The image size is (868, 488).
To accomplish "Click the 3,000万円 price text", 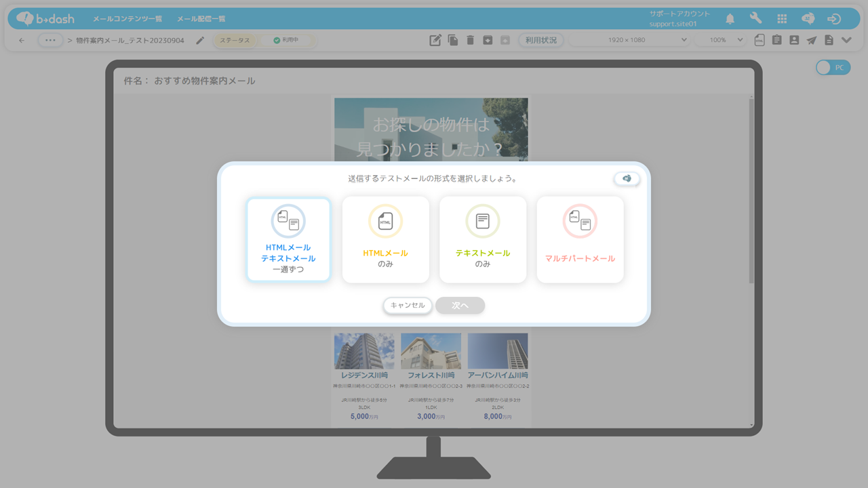I will pyautogui.click(x=431, y=416).
